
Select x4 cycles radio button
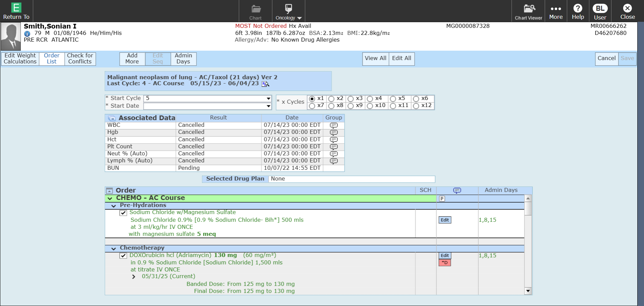(370, 99)
